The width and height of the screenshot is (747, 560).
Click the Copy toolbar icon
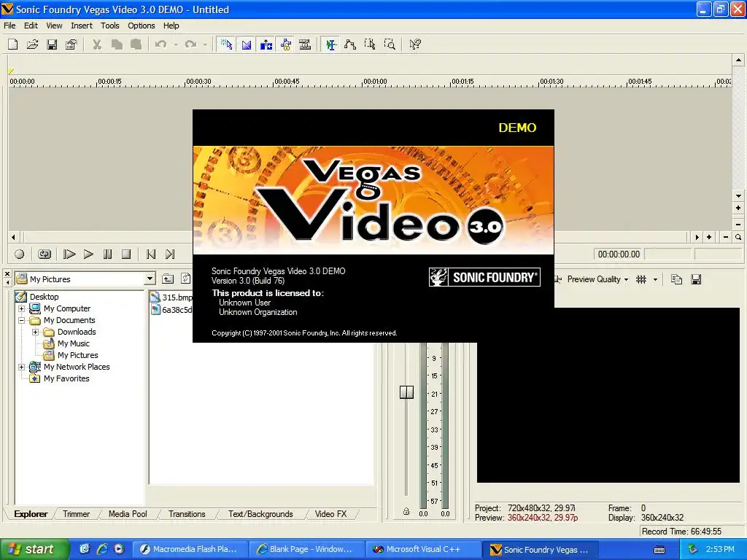(117, 44)
